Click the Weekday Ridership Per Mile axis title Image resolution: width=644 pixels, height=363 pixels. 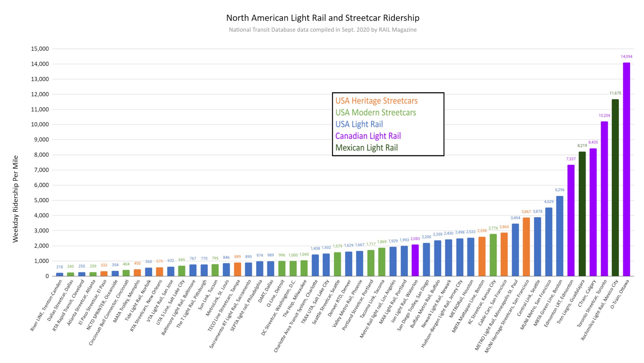15,199
